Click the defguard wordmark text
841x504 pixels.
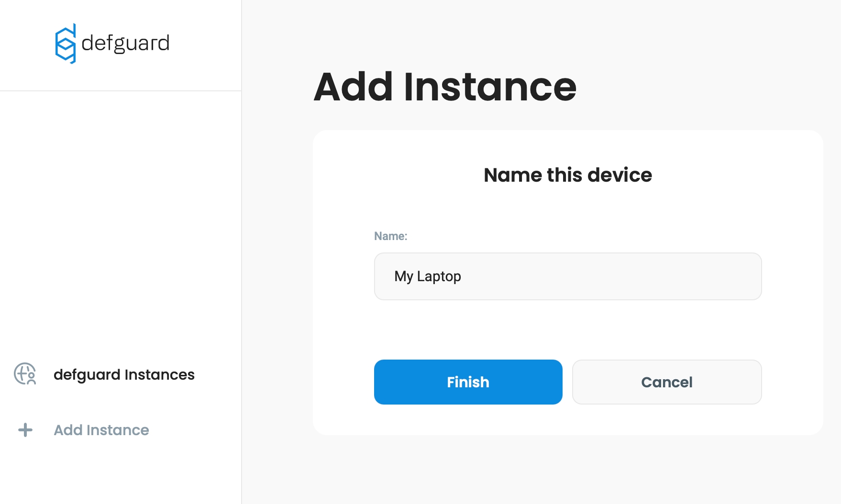[125, 44]
